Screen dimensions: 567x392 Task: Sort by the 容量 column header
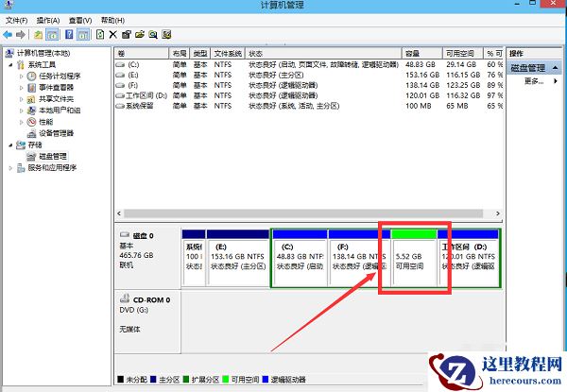click(422, 54)
